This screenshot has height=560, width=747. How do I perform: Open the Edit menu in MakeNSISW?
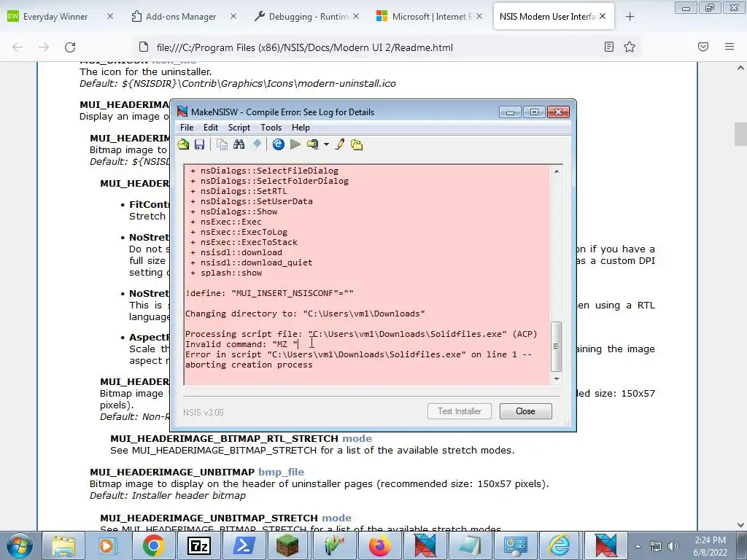(211, 128)
